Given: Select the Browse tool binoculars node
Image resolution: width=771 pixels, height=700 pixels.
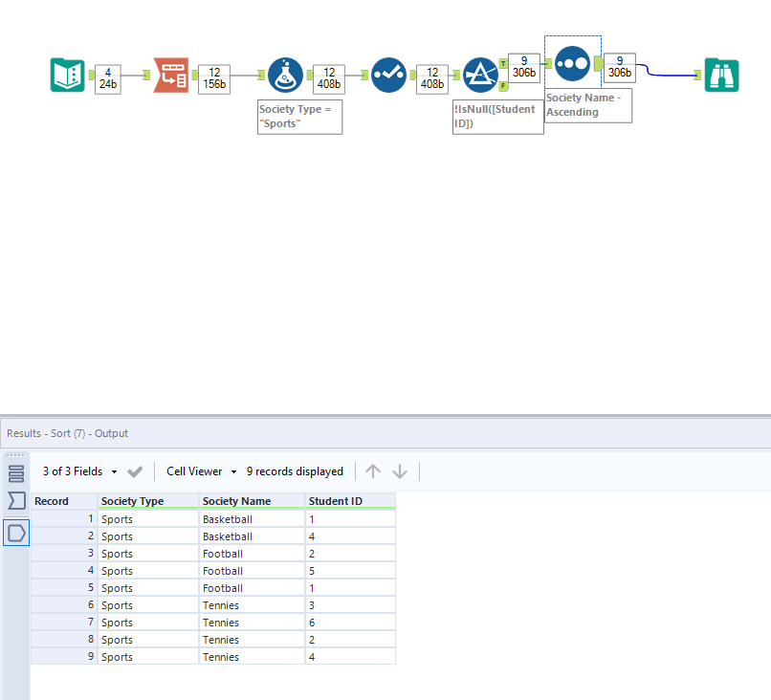Looking at the screenshot, I should 721,76.
